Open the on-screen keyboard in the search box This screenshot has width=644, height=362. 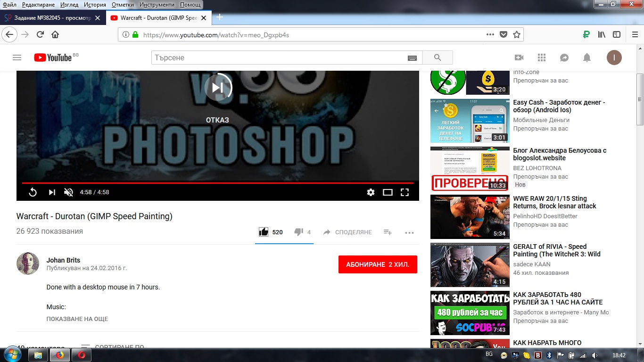point(412,58)
